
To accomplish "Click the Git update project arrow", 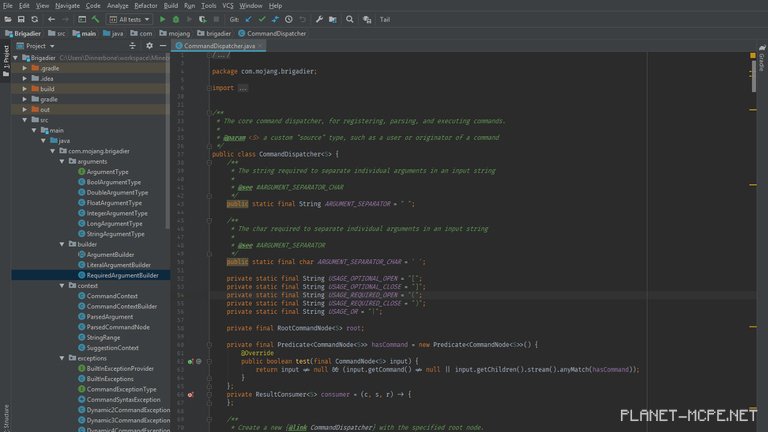I will [x=248, y=19].
